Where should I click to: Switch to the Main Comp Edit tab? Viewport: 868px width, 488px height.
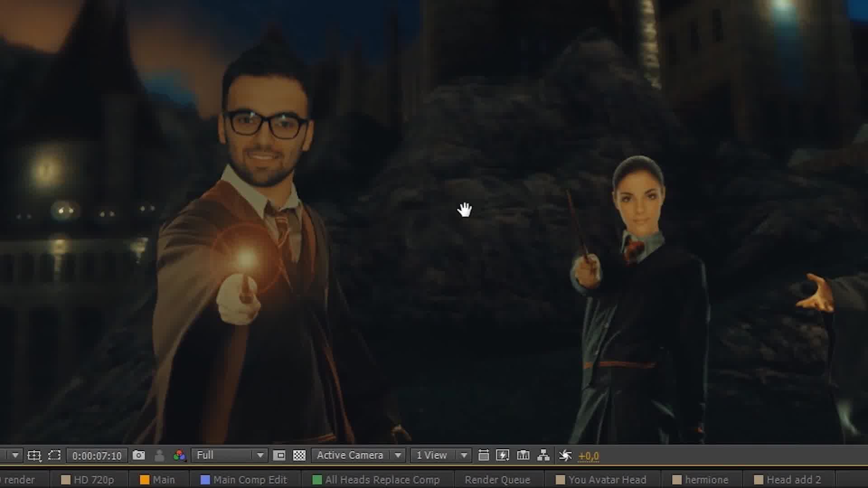(250, 480)
